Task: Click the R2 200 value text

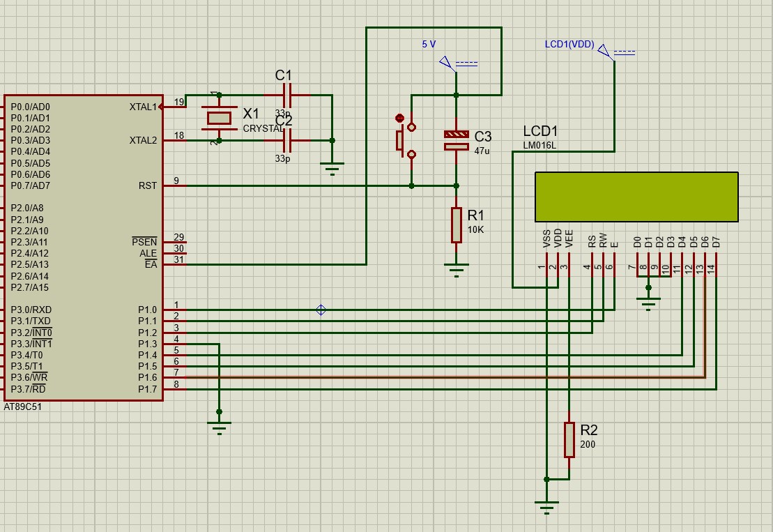Action: click(x=588, y=444)
